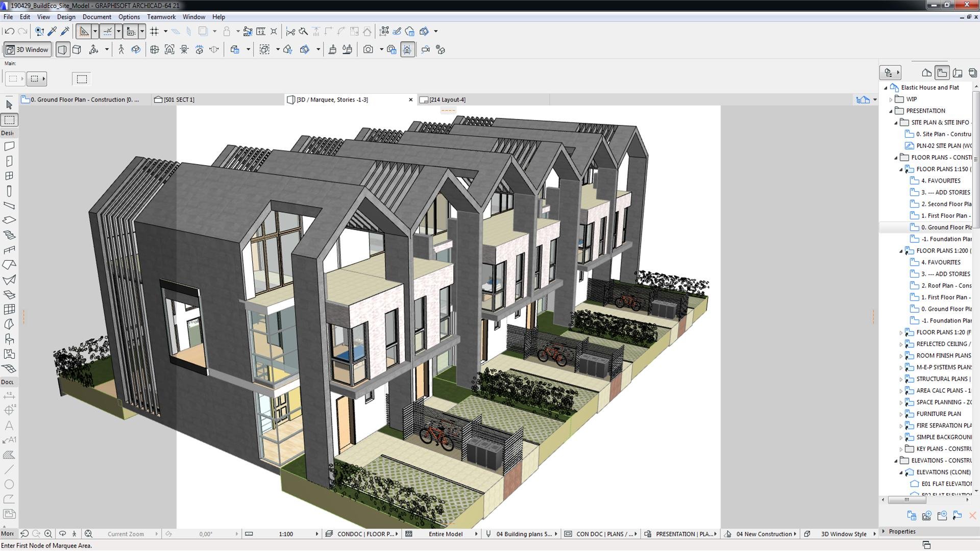Image resolution: width=980 pixels, height=551 pixels.
Task: Switch to 214 Layout-4 tab
Action: [444, 99]
